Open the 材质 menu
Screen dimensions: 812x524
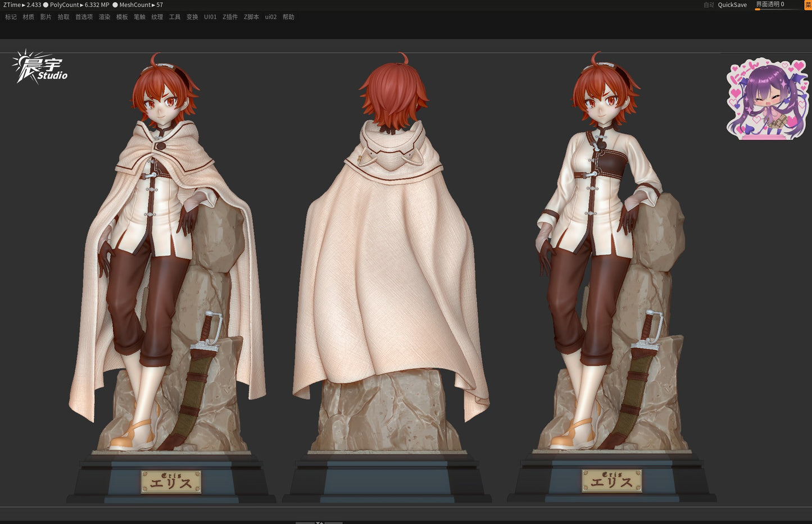tap(29, 17)
